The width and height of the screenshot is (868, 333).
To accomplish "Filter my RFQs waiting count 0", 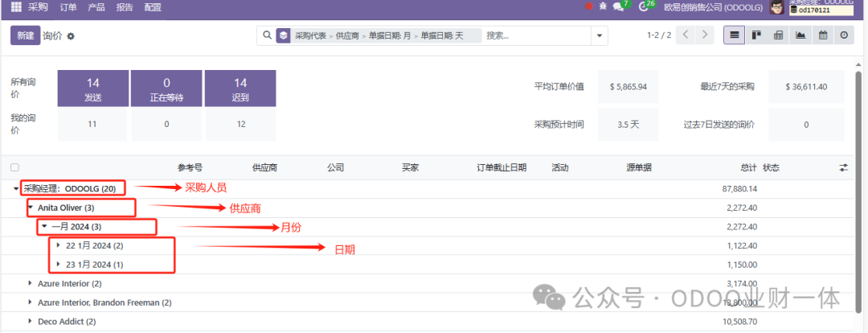I will click(x=166, y=124).
